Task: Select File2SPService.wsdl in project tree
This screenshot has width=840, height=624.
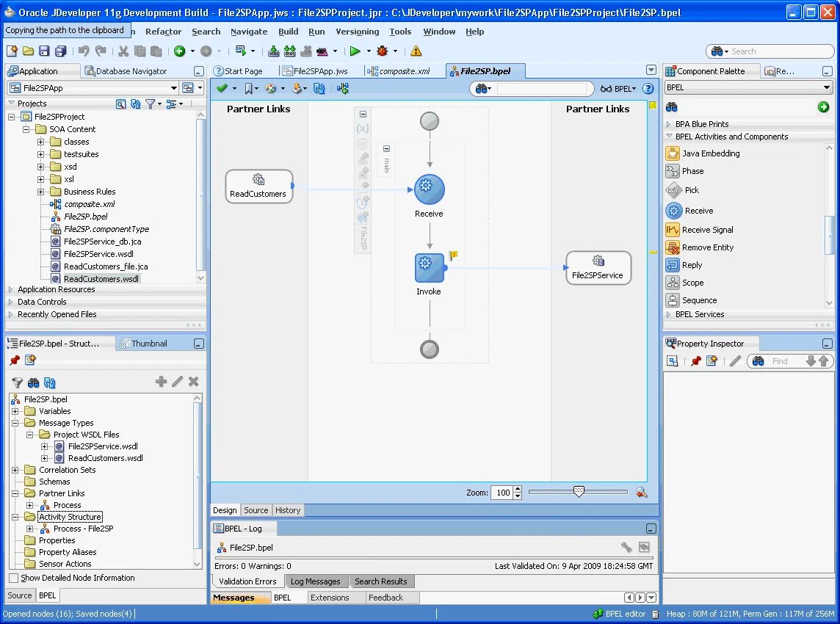Action: [98, 254]
